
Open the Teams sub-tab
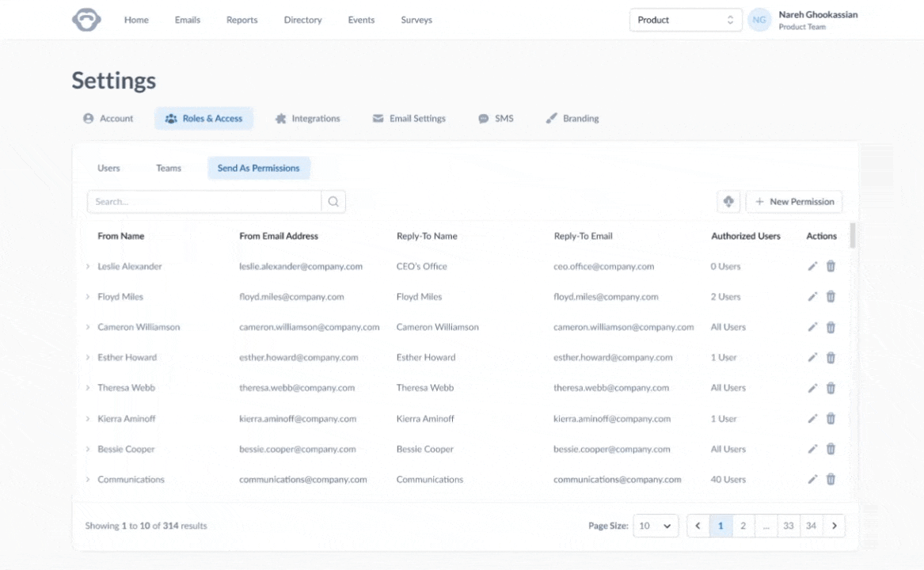pyautogui.click(x=169, y=168)
